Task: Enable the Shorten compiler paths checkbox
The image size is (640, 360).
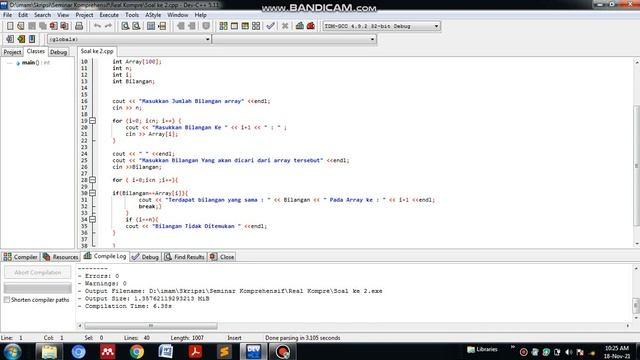Action: [x=7, y=300]
